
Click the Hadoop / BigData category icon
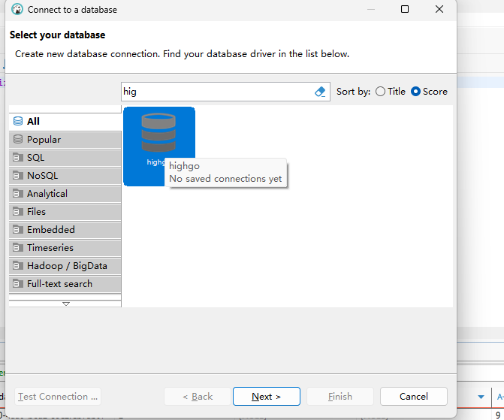[x=18, y=266]
